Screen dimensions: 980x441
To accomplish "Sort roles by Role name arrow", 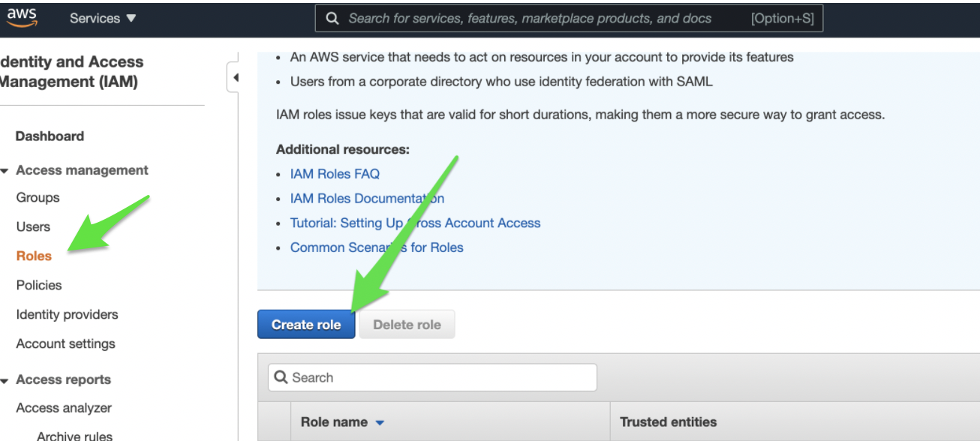I will [x=380, y=423].
